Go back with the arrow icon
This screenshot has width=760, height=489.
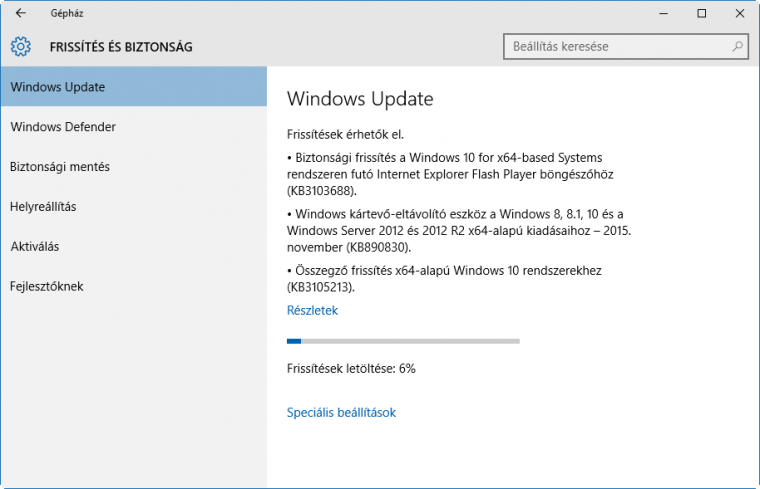20,13
